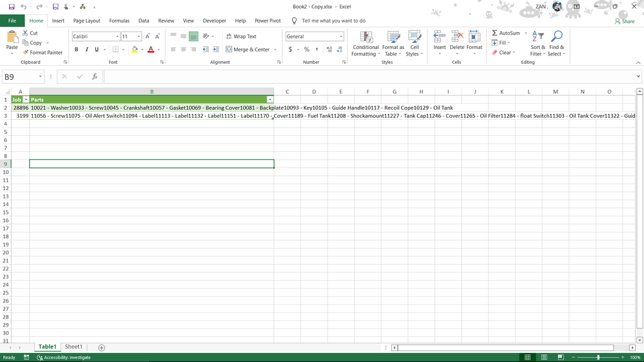The width and height of the screenshot is (644, 362).
Task: Open the General number format dropdown
Action: click(x=341, y=37)
